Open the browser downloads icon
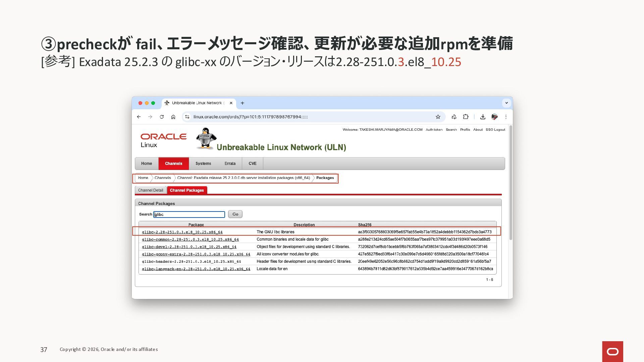The width and height of the screenshot is (644, 362). coord(483,117)
